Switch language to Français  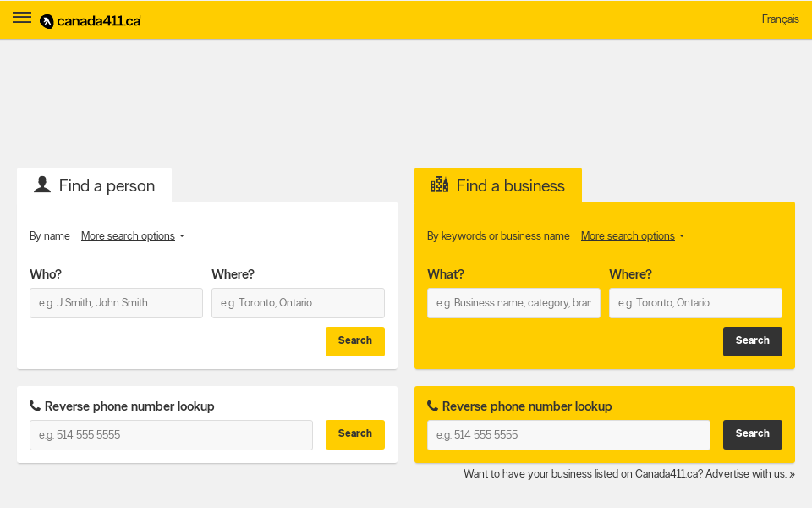pos(780,19)
